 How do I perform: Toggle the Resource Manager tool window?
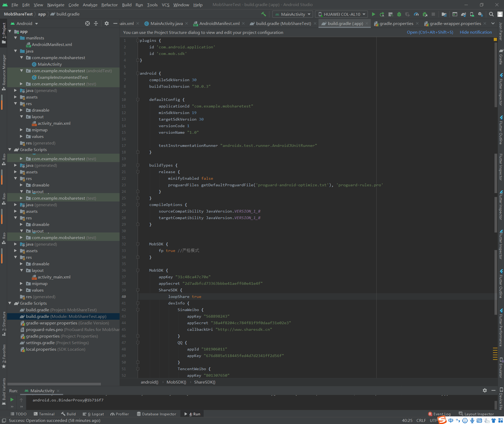click(x=4, y=72)
